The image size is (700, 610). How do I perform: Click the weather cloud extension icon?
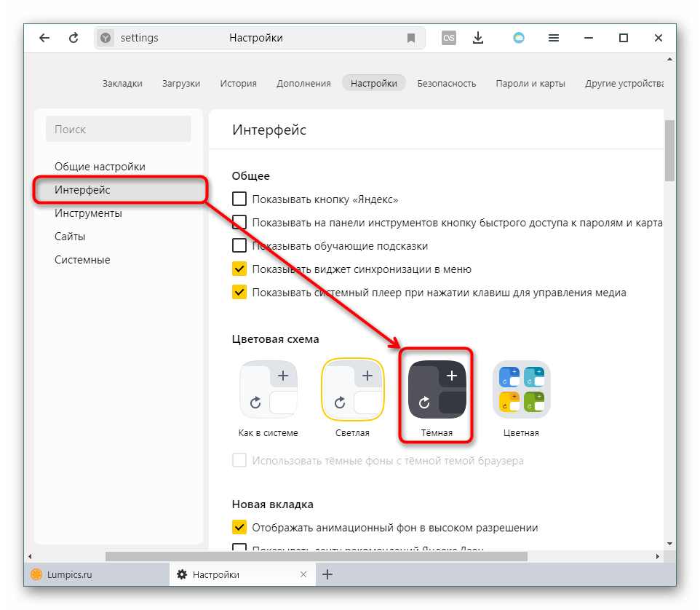coord(519,38)
